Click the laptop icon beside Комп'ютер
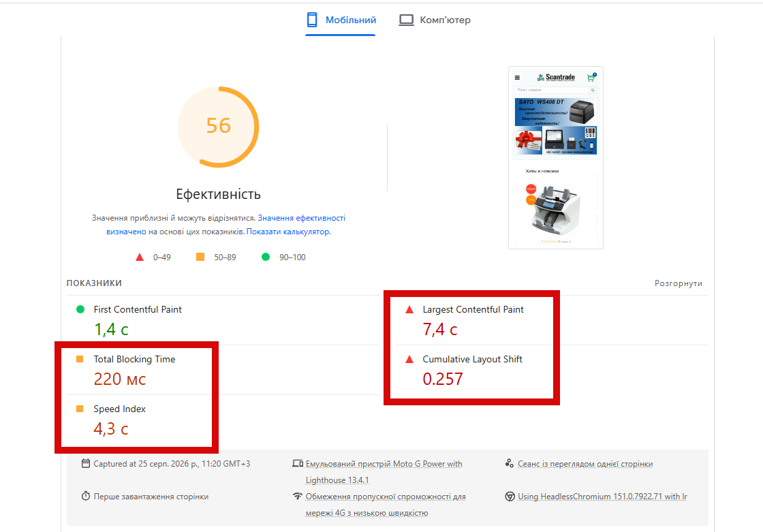The width and height of the screenshot is (763, 532). coord(406,20)
